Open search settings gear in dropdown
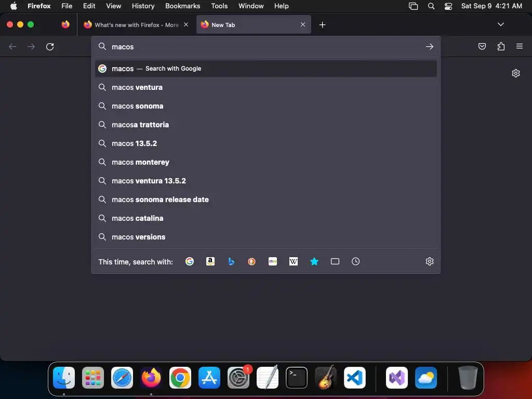Viewport: 532px width, 399px height. (430, 261)
